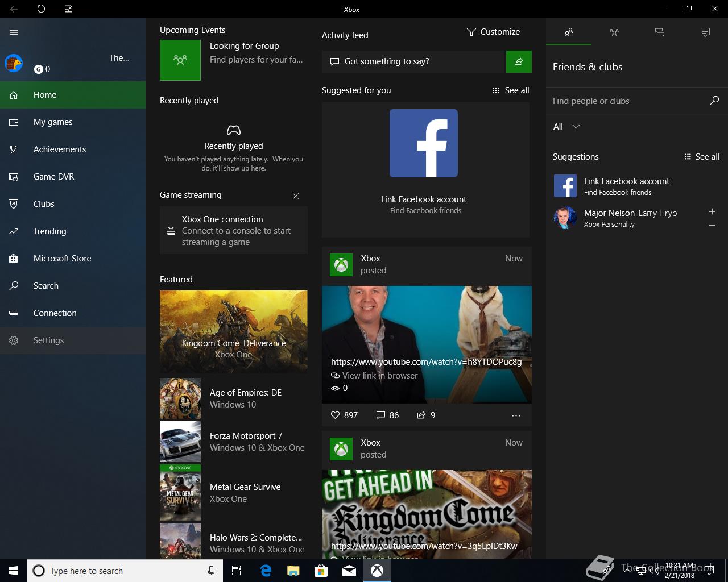Image resolution: width=728 pixels, height=582 pixels.
Task: Click See all in Suggestions panel
Action: coord(702,157)
